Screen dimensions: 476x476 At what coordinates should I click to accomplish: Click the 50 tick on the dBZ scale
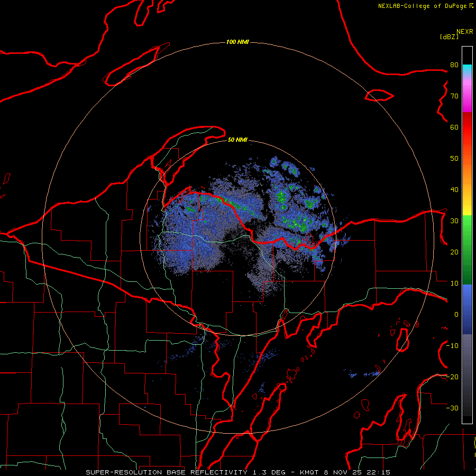[x=454, y=159]
